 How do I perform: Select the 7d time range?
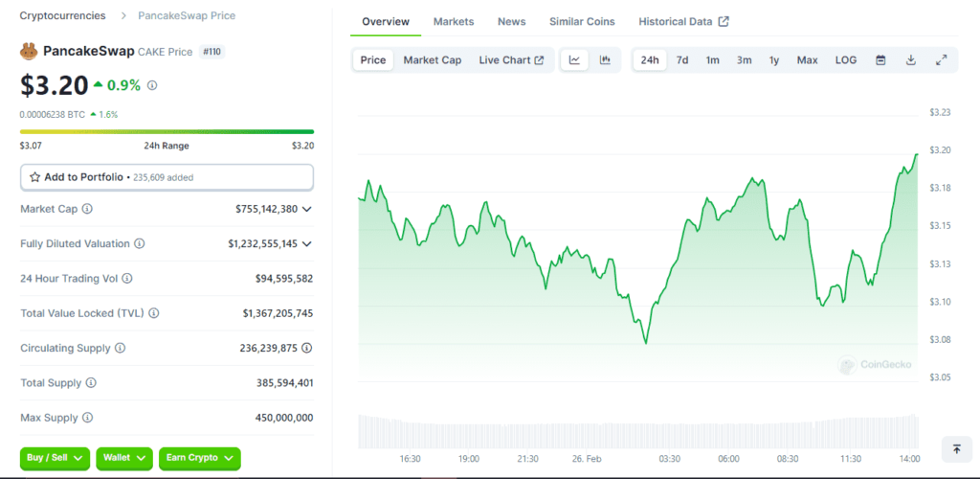tap(682, 60)
